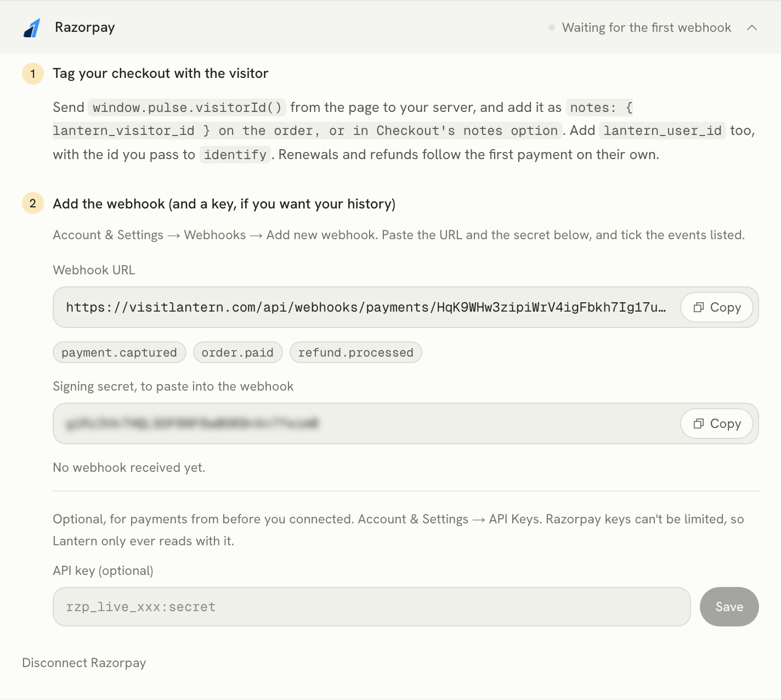Click the API key input field
This screenshot has width=781, height=700.
pos(372,607)
